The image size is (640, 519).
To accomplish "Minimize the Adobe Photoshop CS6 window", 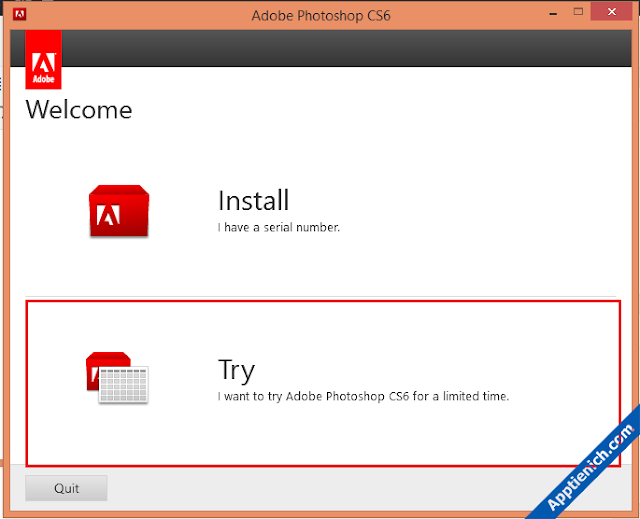I will pos(553,13).
